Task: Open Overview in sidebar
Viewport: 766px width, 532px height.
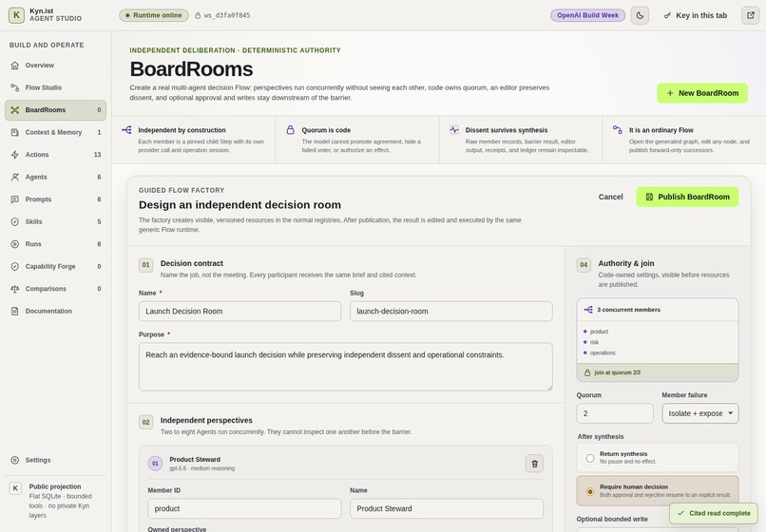Action: (55, 66)
